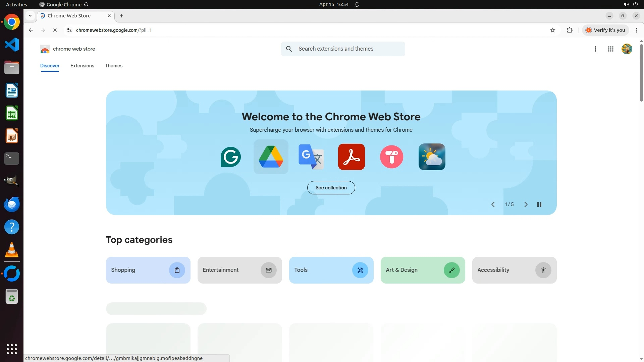Open web store more options menu
This screenshot has height=362, width=644.
pos(595,49)
